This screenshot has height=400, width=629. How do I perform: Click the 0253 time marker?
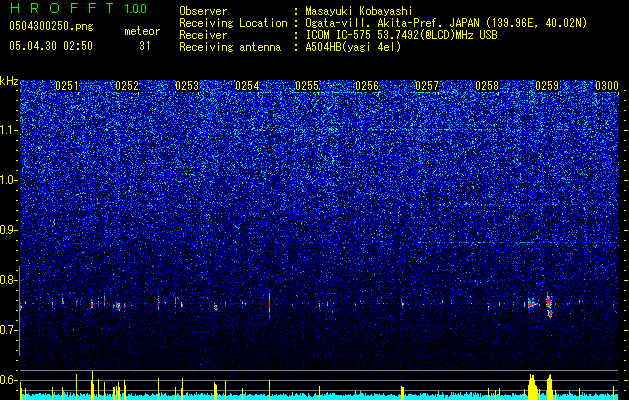187,86
